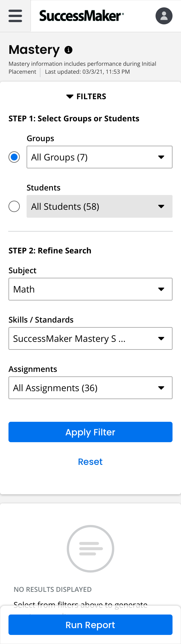Open the Subject dropdown showing Math

[90, 289]
